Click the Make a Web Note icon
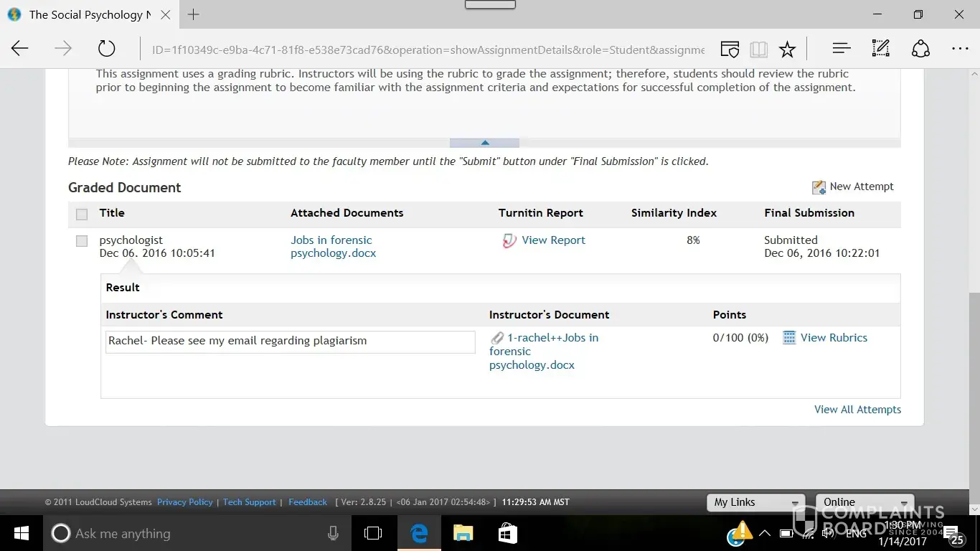Screen dimensions: 980x551 (880, 49)
